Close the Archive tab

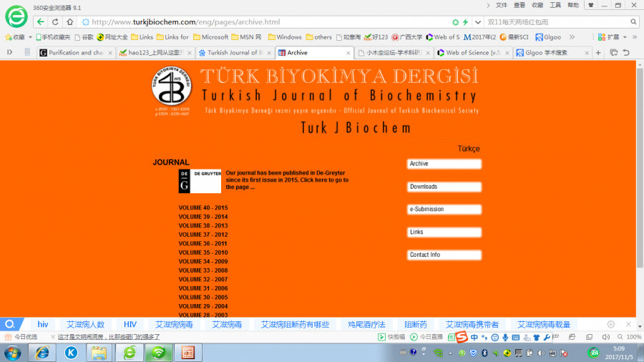[348, 53]
